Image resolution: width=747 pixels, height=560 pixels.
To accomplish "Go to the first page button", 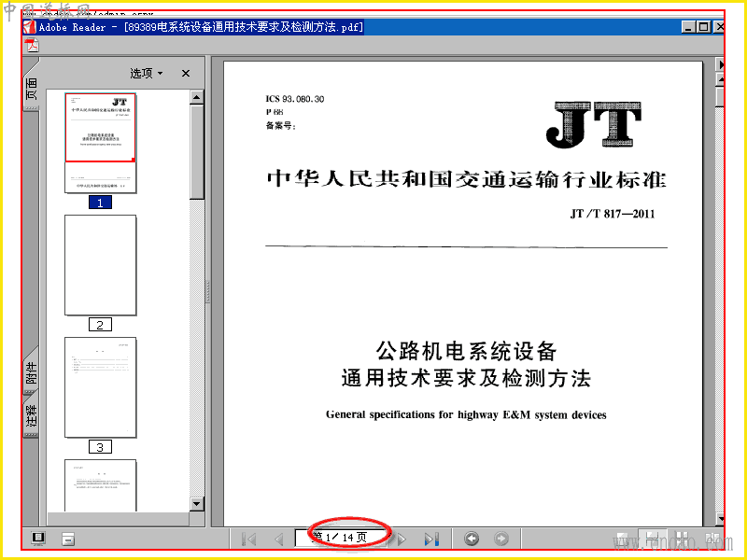I will [x=249, y=539].
